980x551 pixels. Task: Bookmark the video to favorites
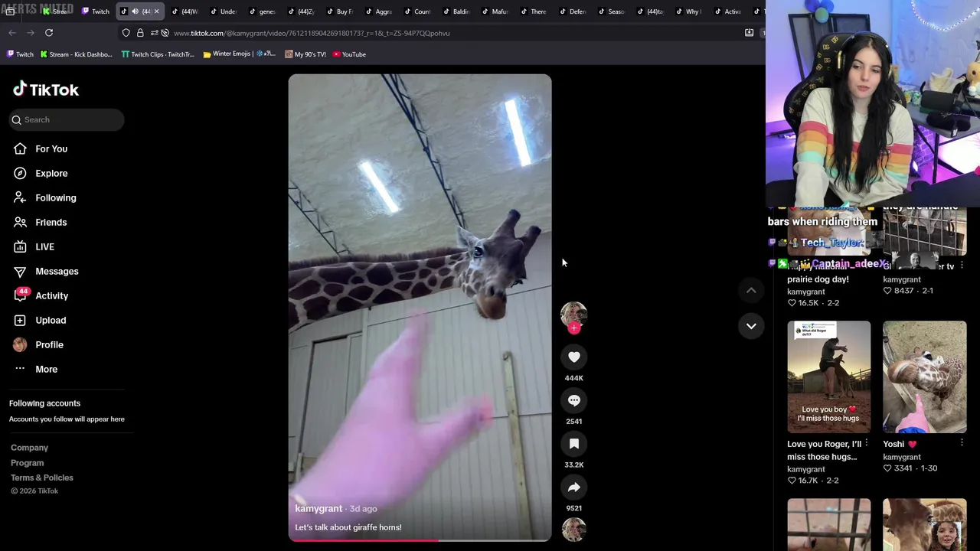click(573, 444)
